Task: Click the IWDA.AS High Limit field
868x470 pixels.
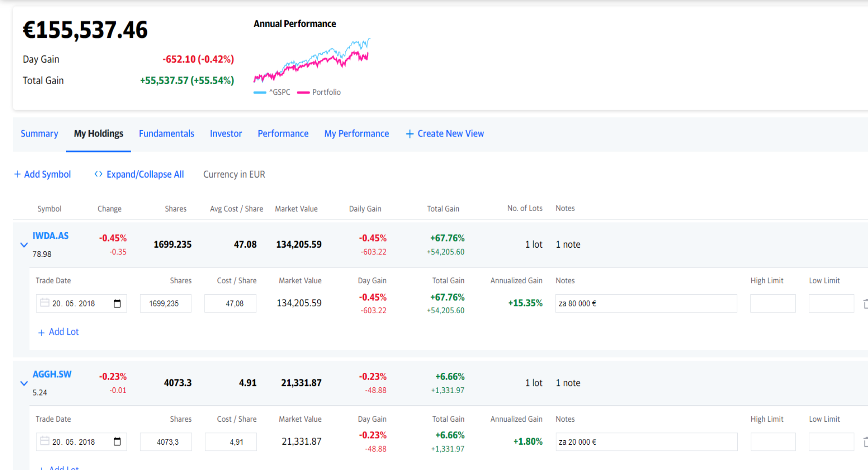Action: [x=773, y=304]
